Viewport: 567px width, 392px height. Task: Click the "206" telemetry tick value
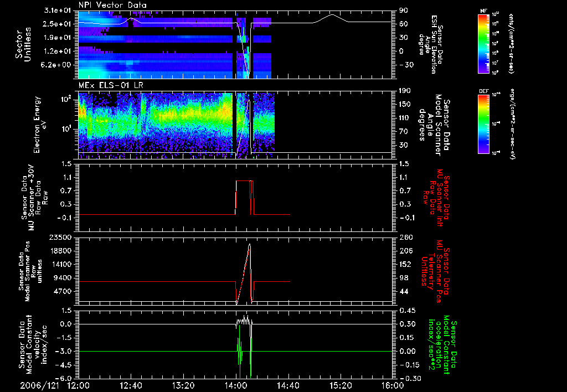click(x=406, y=251)
